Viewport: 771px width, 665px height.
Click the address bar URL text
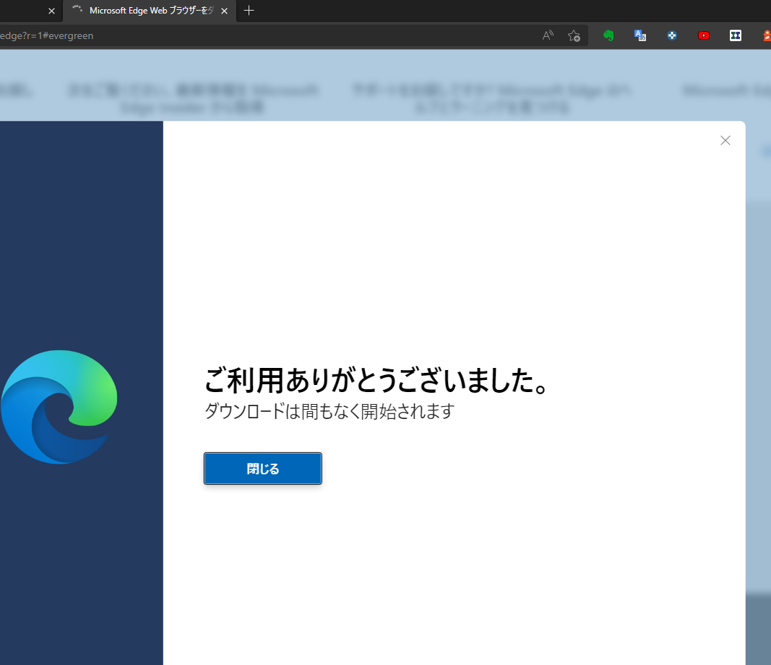pos(47,35)
